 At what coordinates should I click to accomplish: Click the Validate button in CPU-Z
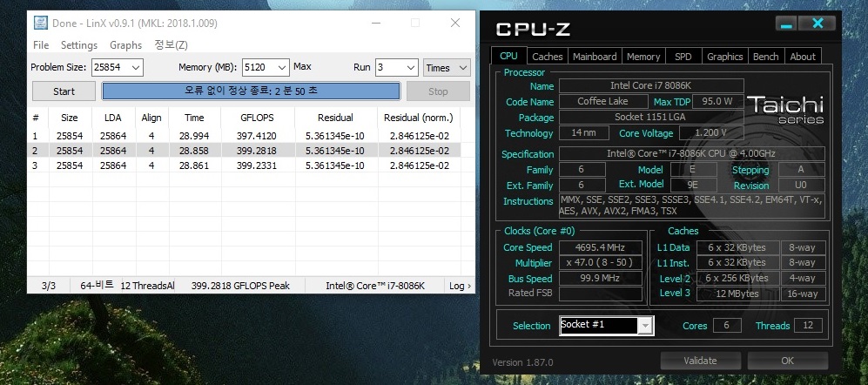coord(700,361)
